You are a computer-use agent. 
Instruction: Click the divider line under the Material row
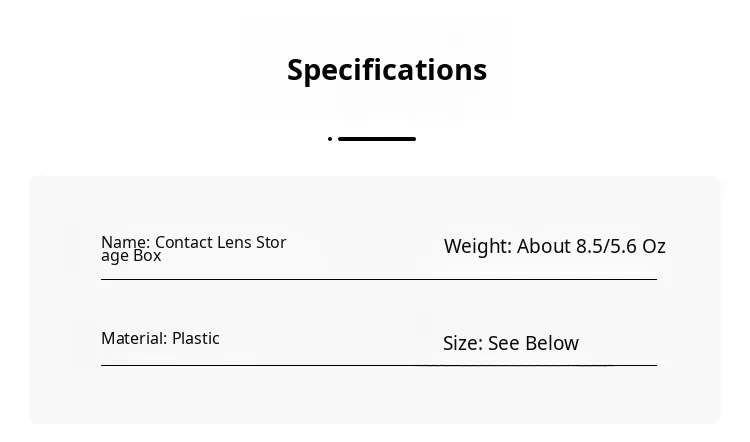(x=378, y=366)
